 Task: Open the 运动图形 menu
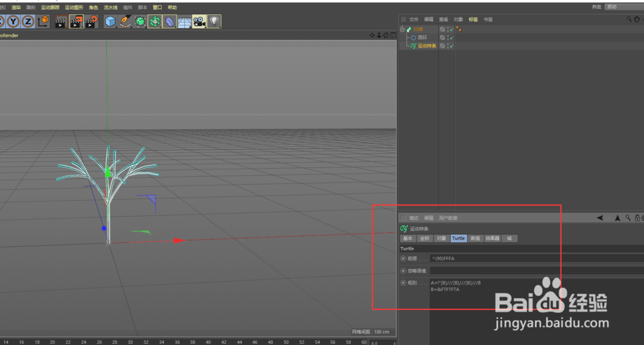click(x=74, y=7)
